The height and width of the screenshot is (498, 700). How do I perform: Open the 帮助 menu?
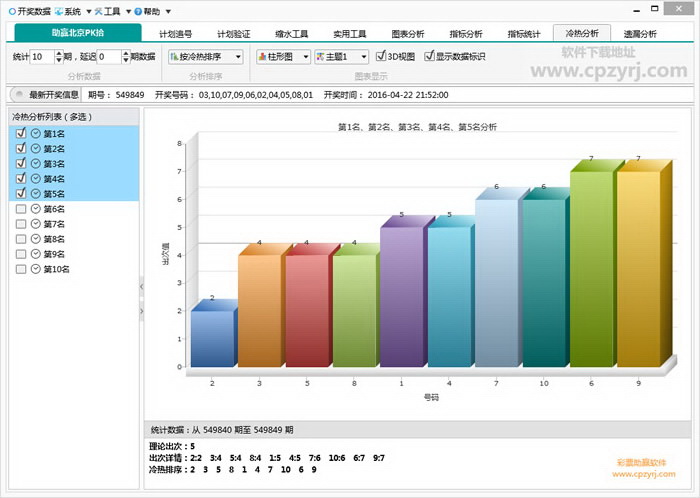pyautogui.click(x=148, y=11)
